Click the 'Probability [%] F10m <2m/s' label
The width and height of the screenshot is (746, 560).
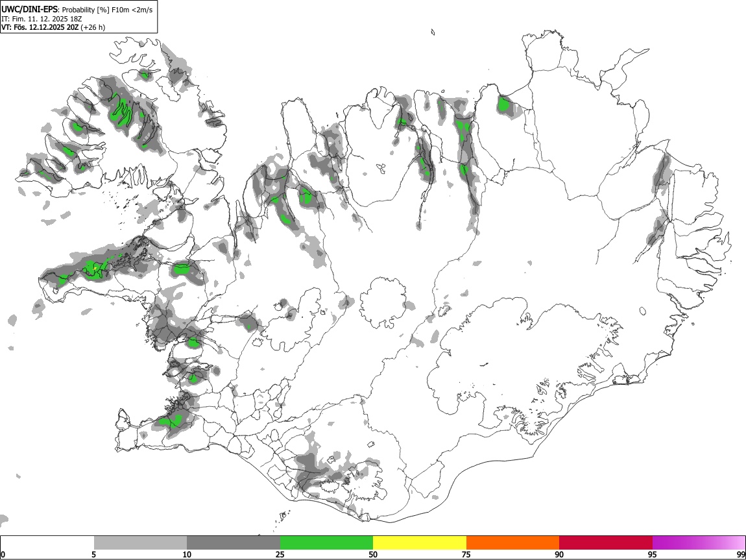(x=108, y=10)
